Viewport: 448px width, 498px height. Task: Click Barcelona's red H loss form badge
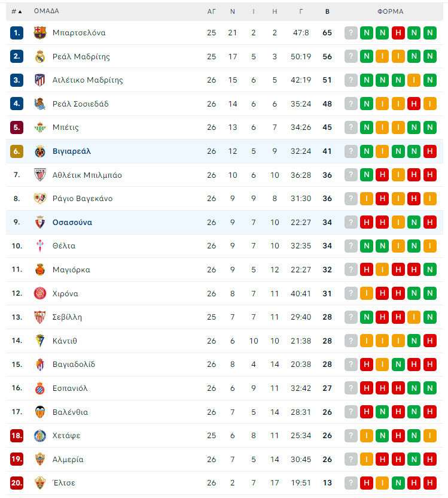tap(398, 33)
